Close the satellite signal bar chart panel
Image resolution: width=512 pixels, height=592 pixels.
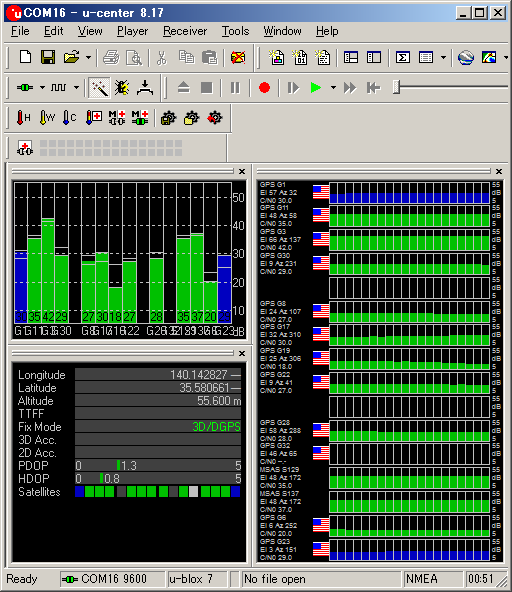tap(242, 171)
